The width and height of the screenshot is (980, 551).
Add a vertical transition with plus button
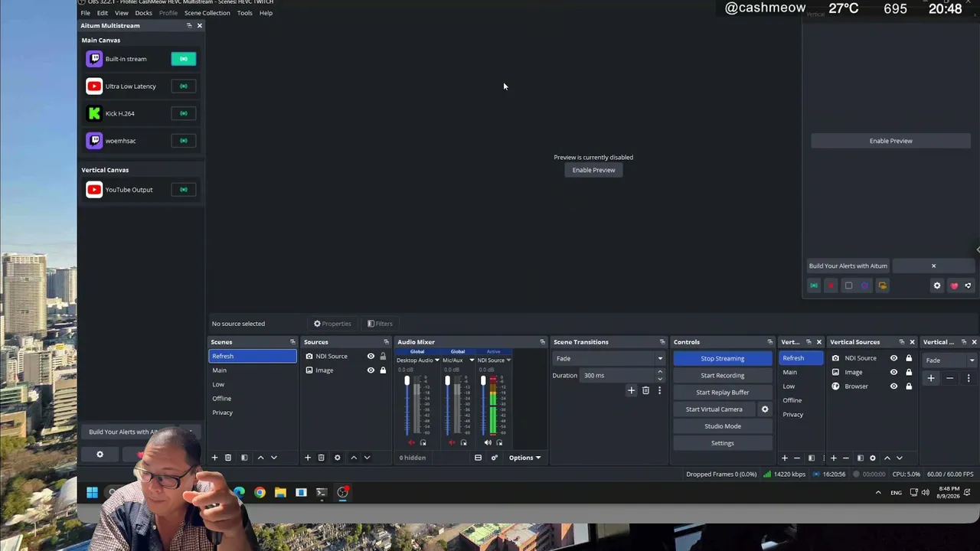pos(931,378)
